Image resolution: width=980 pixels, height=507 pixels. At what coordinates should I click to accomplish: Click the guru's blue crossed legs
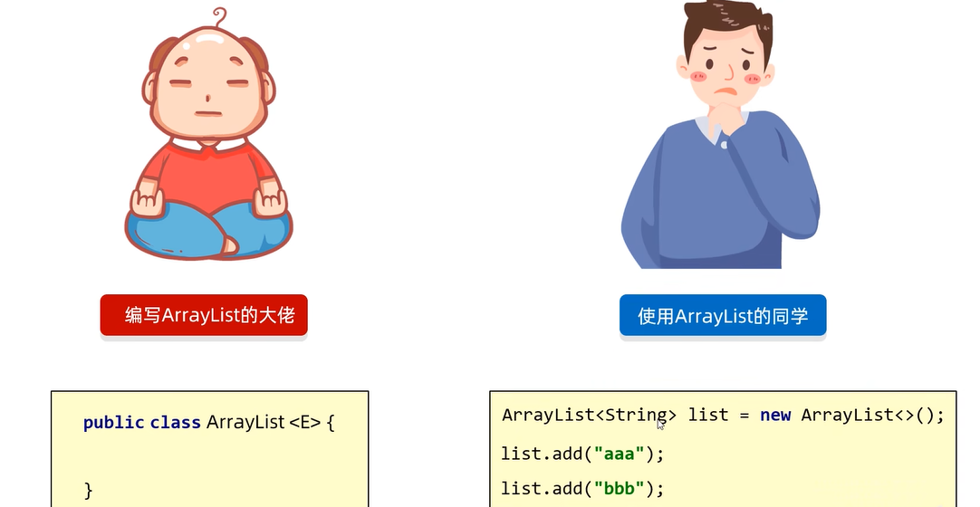pos(208,231)
